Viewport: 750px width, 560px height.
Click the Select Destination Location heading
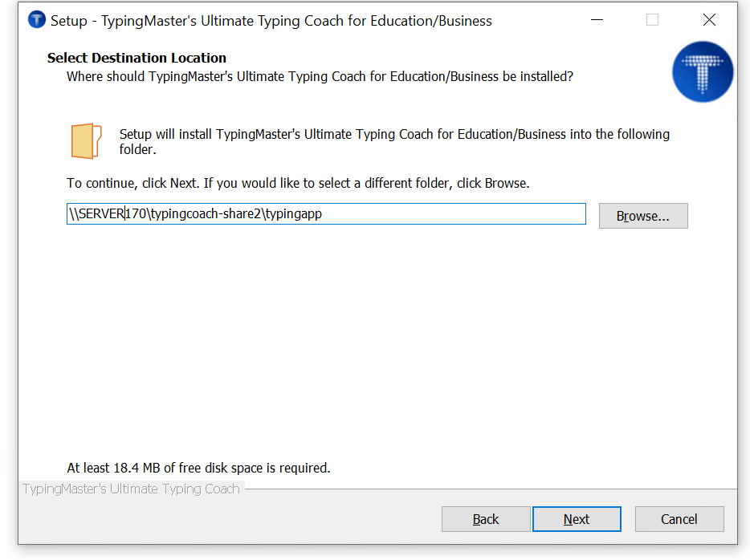point(137,58)
